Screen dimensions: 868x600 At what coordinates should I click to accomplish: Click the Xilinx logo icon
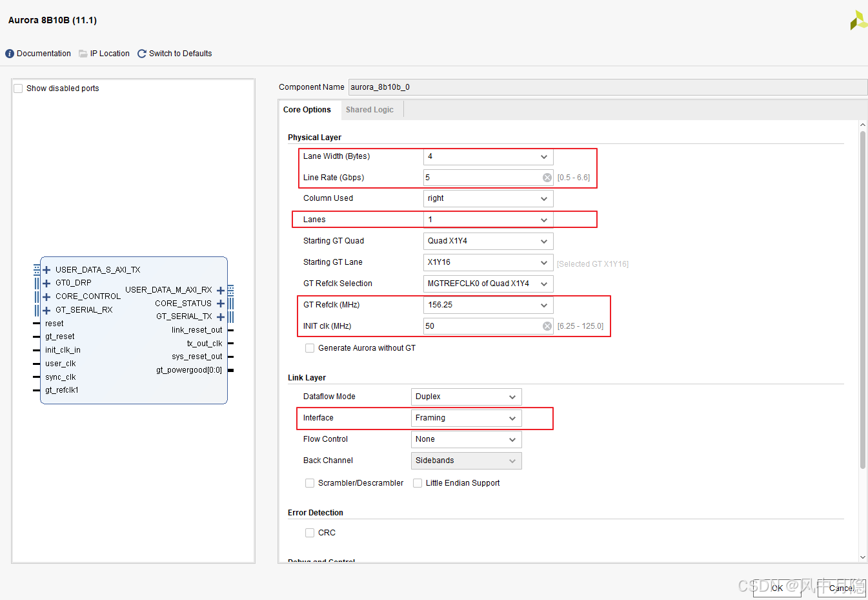coord(858,20)
